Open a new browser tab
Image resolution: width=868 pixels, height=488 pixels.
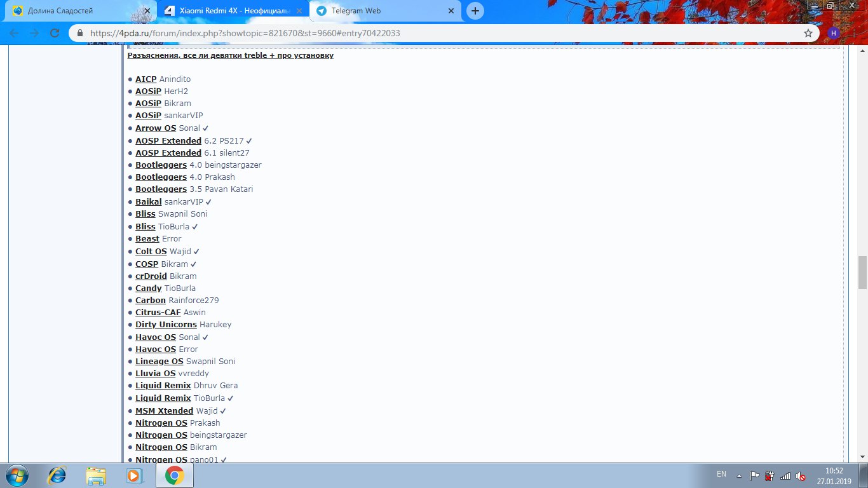(x=475, y=11)
